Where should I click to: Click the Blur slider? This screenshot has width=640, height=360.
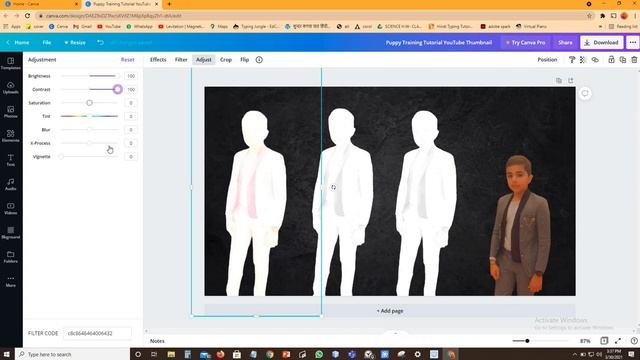click(x=89, y=130)
